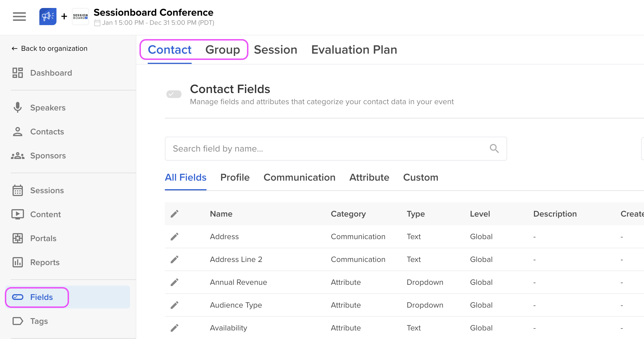Open Tags in the sidebar
The image size is (644, 339).
[39, 321]
